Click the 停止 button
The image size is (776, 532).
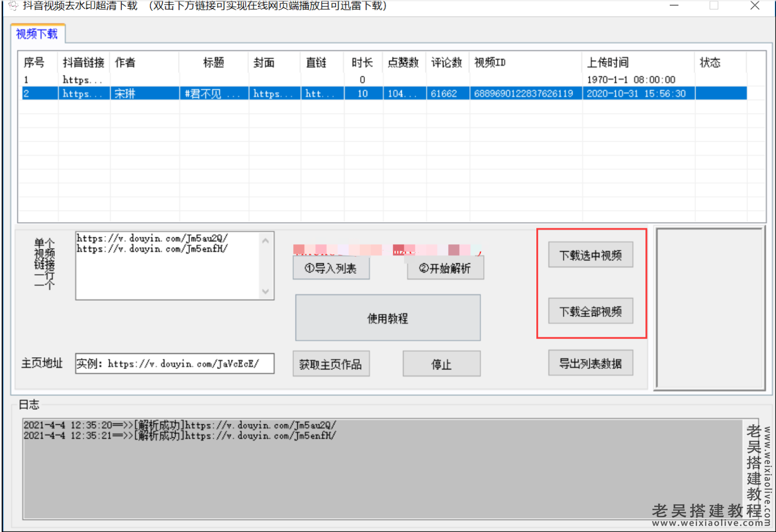pyautogui.click(x=441, y=364)
